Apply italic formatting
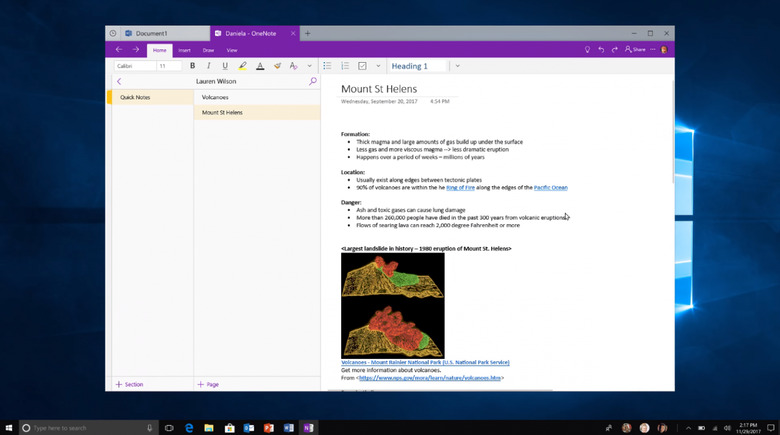The width and height of the screenshot is (780, 435). (209, 66)
